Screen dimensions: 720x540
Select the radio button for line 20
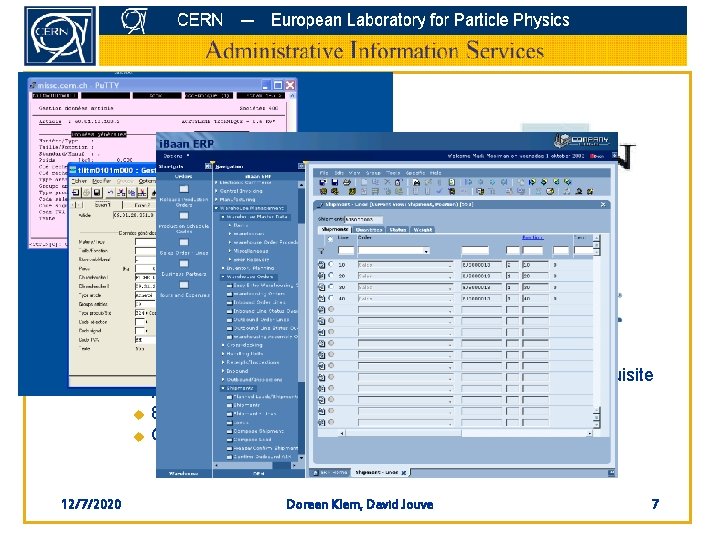click(331, 276)
